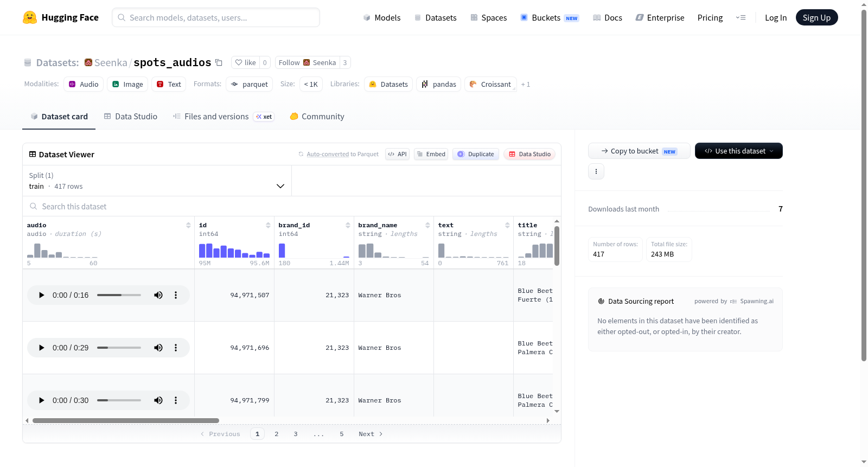Click the Text modality tag
The height and width of the screenshot is (467, 868).
(x=169, y=84)
